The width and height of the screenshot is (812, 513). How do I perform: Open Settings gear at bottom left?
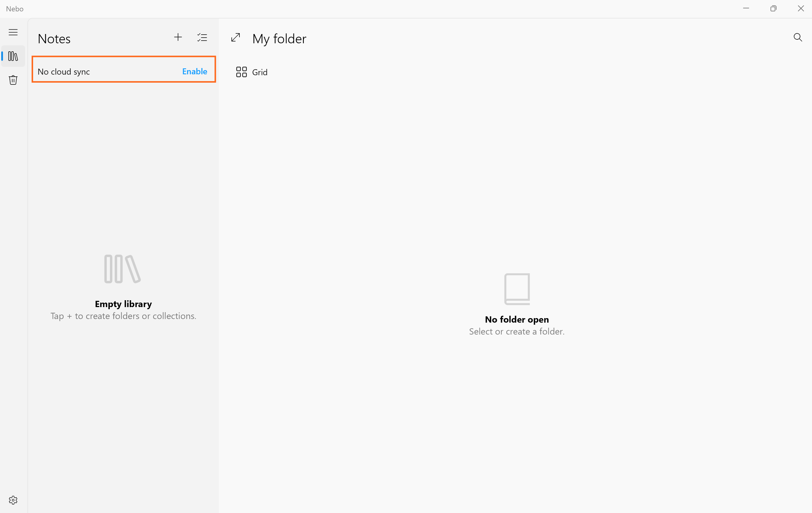[13, 500]
